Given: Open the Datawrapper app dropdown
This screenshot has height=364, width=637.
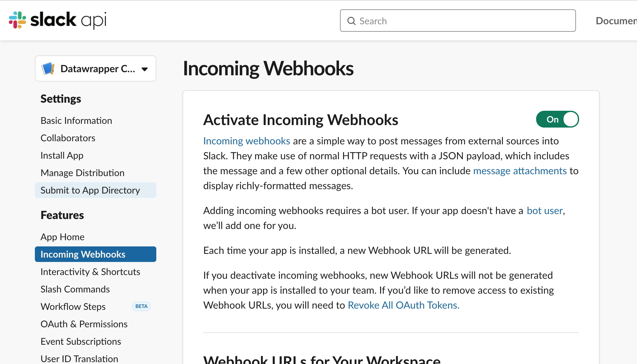Looking at the screenshot, I should [96, 68].
